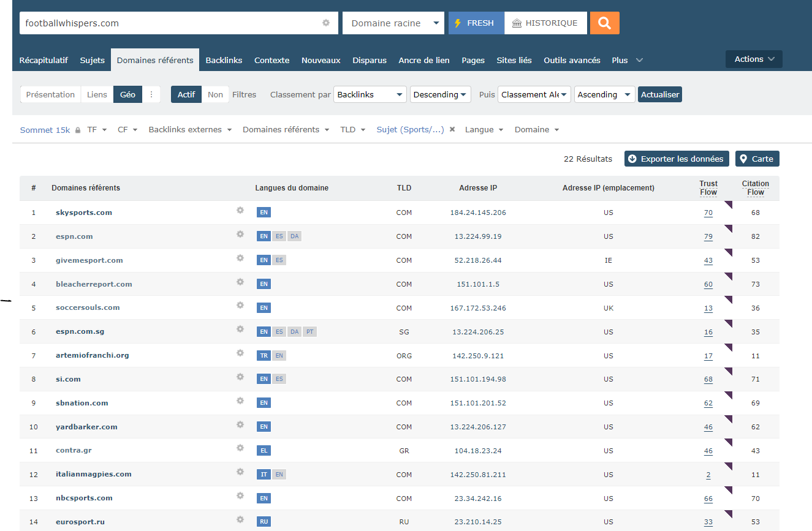Click the gear icon for sbnation.com
The width and height of the screenshot is (812, 531).
240,401
